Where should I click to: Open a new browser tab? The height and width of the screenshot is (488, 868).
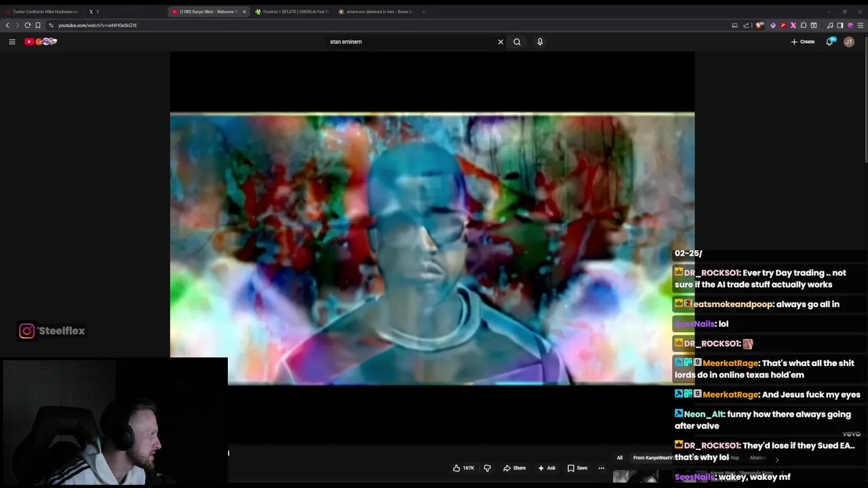[423, 12]
